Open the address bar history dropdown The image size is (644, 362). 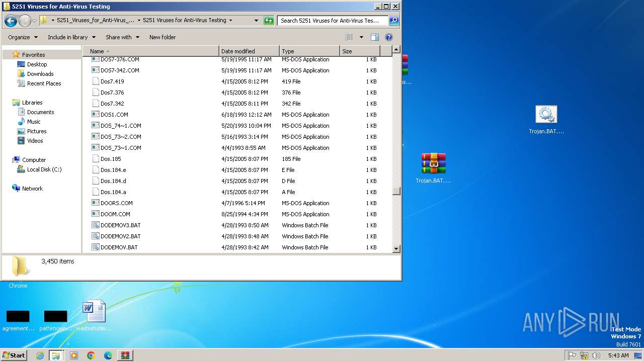(256, 21)
